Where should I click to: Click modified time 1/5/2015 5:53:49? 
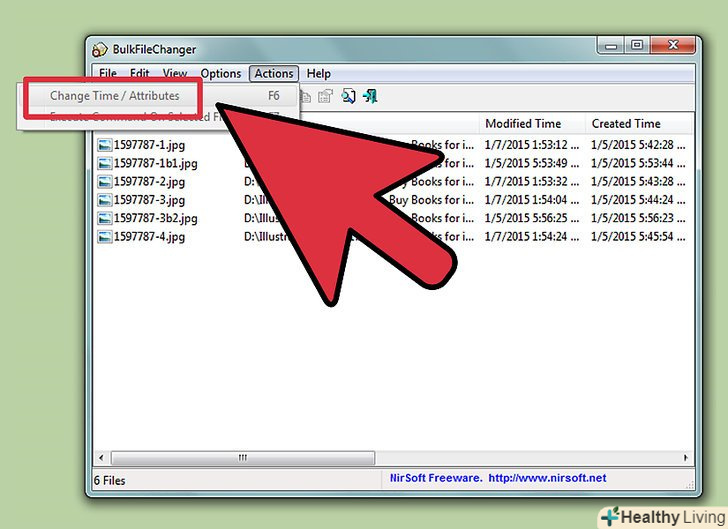click(532, 163)
